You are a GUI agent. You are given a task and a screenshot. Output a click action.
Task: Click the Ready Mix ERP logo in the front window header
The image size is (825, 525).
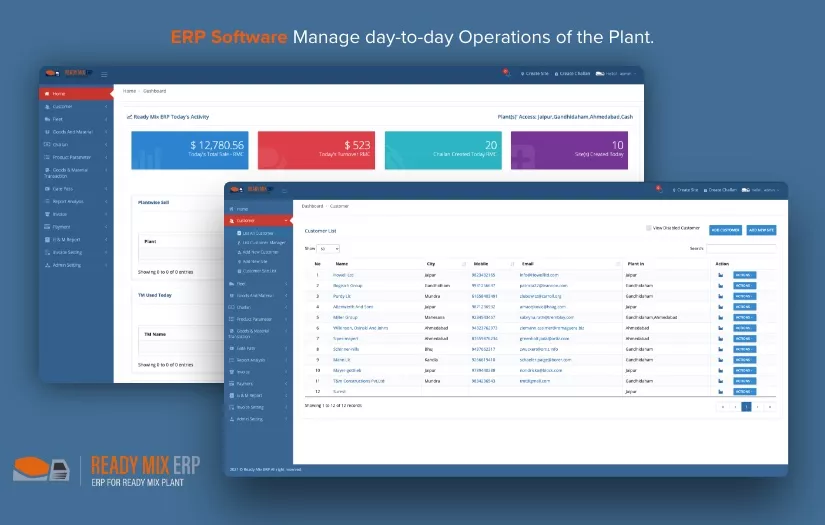(251, 189)
